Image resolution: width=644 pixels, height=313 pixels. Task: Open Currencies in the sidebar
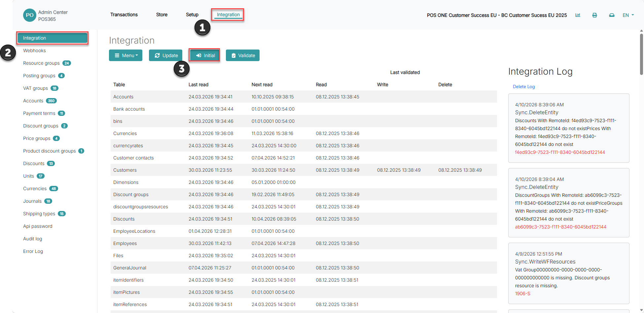pos(35,189)
